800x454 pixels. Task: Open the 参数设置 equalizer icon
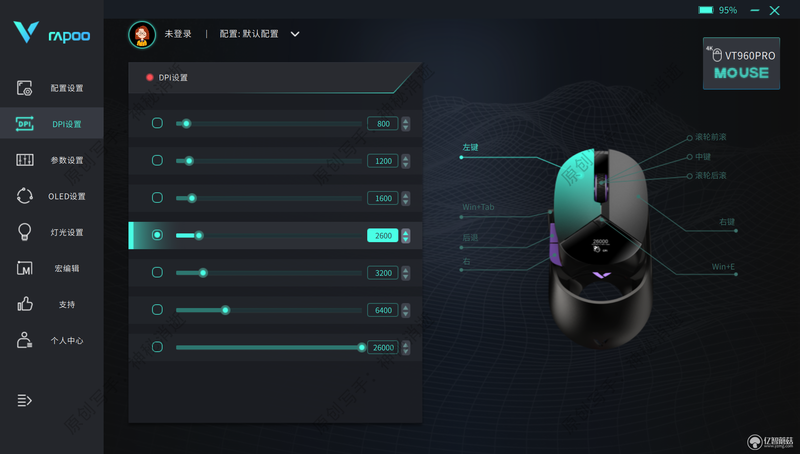pos(24,160)
